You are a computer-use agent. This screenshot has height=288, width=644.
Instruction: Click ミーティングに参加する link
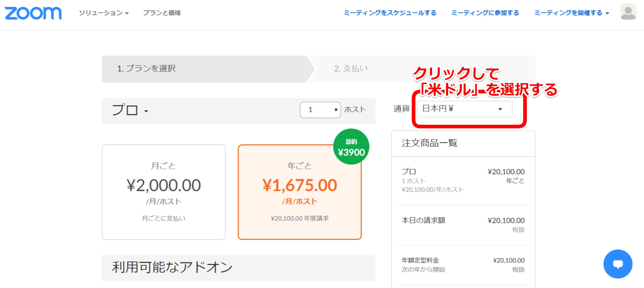pyautogui.click(x=485, y=13)
